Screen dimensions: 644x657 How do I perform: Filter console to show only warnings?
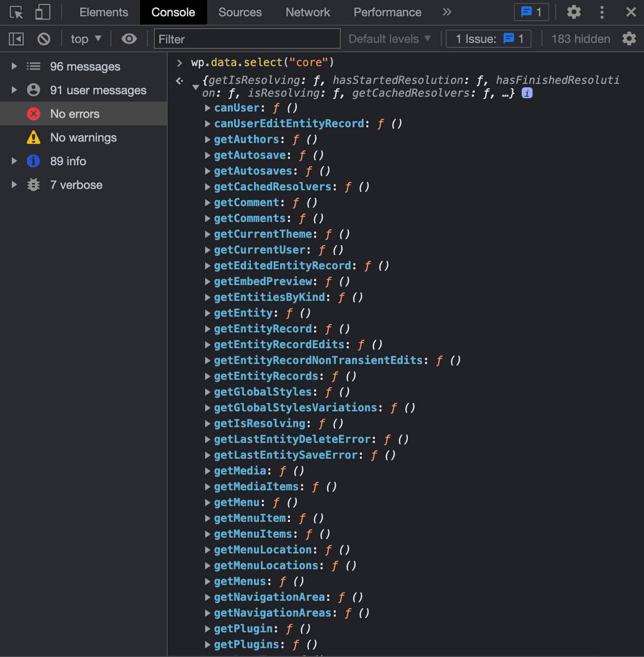click(83, 137)
